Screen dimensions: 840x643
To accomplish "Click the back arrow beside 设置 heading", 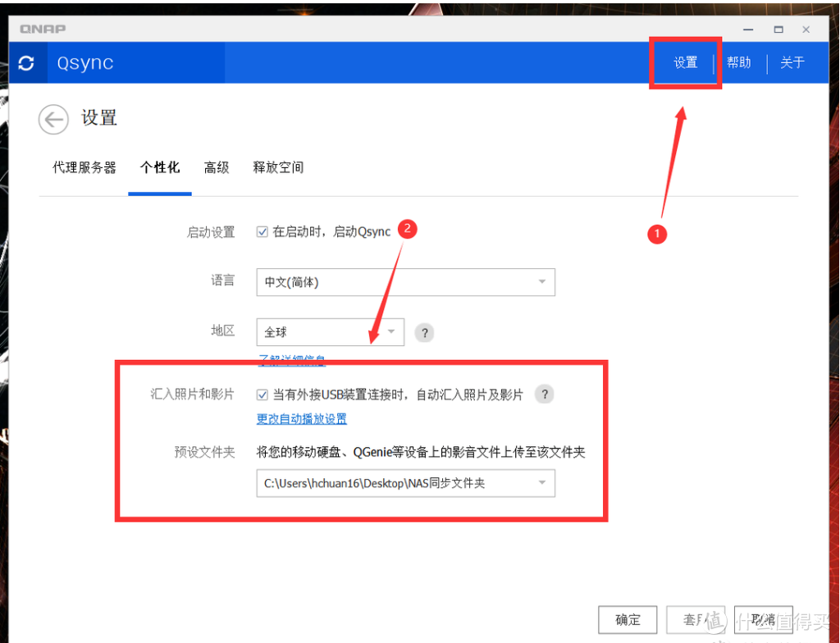I will [53, 119].
